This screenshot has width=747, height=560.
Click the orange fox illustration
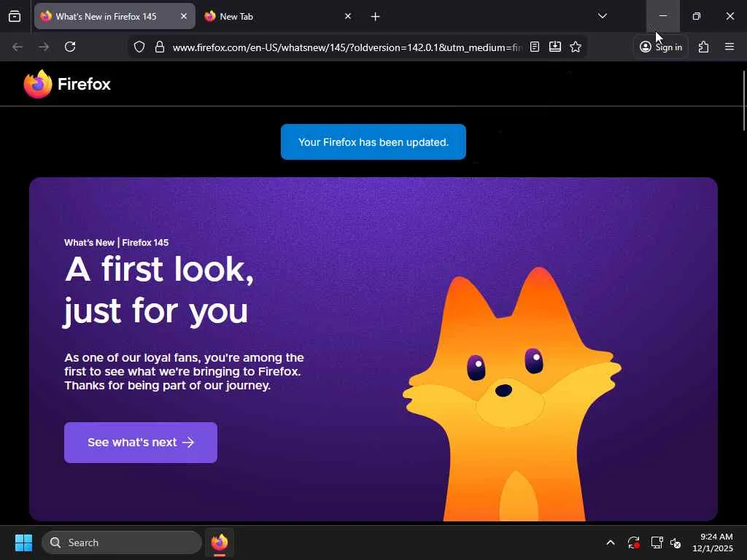[512, 394]
